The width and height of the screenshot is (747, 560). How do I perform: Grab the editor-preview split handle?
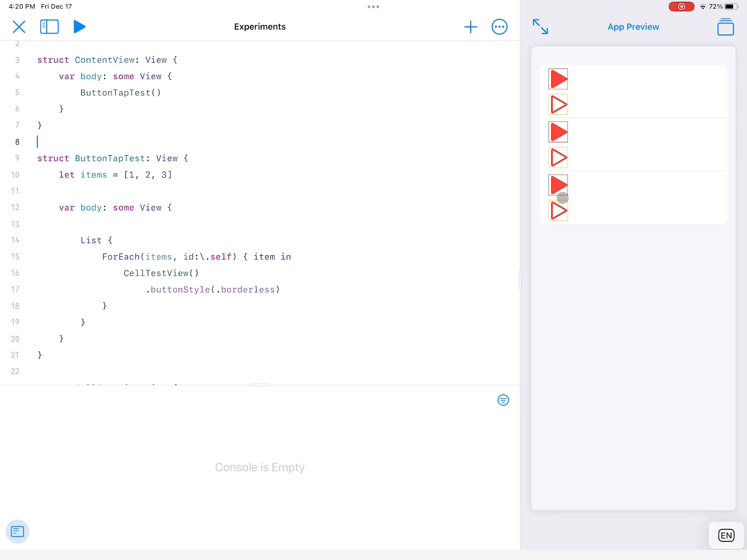coord(520,280)
